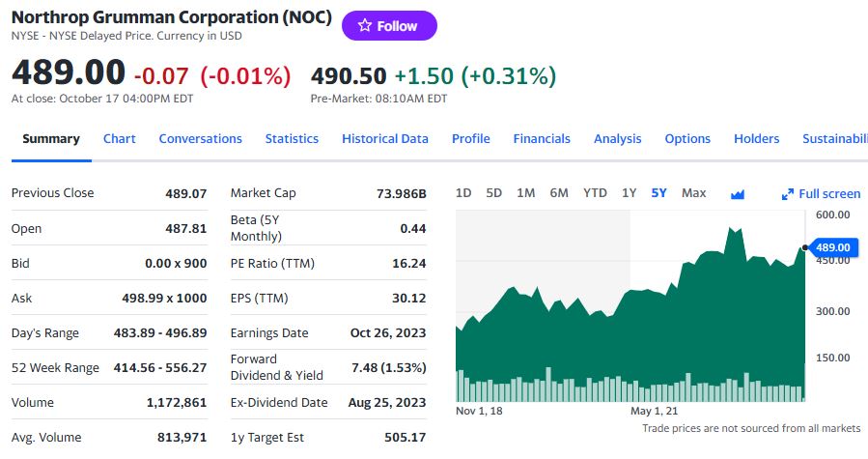Select the 5D chart range

(493, 193)
